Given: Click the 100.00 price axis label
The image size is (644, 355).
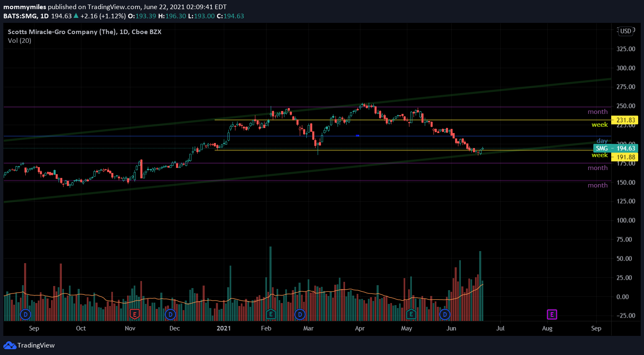Looking at the screenshot, I should click(626, 220).
